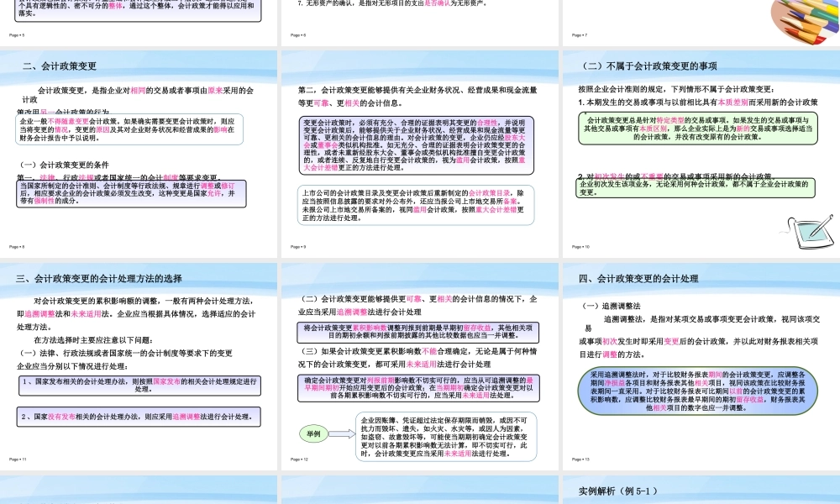Open slide 三、会计政策变更的会计处理方法的选择
The height and width of the screenshot is (504, 840).
pyautogui.click(x=99, y=279)
